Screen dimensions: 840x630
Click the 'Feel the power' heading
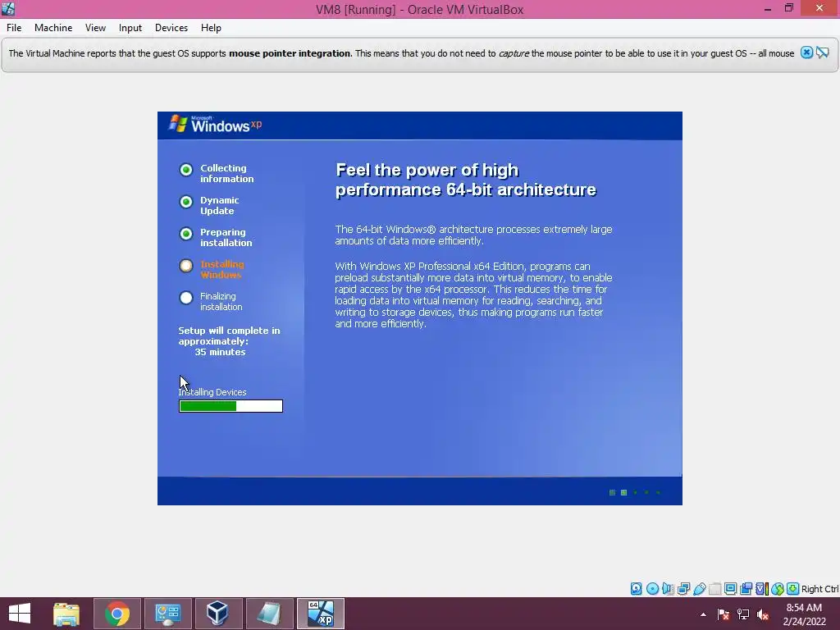click(466, 180)
